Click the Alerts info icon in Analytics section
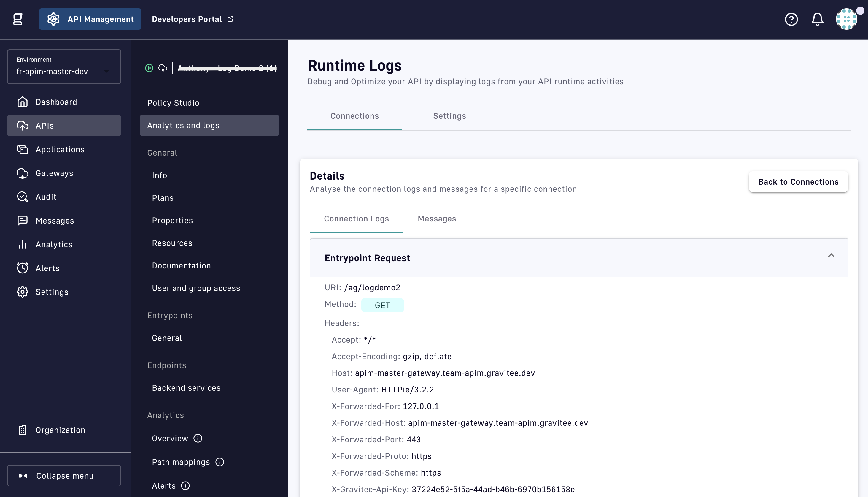The image size is (868, 497). tap(185, 486)
